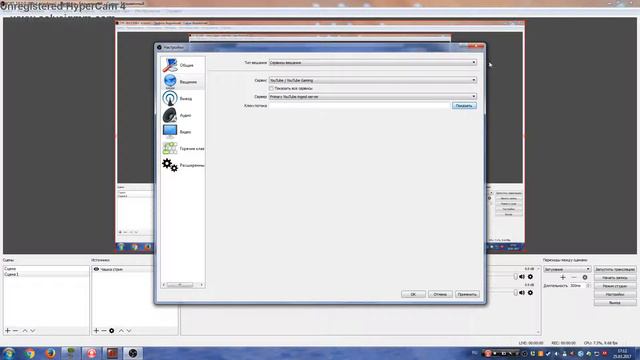
Task: Click Show button next to stream key
Action: [x=464, y=106]
